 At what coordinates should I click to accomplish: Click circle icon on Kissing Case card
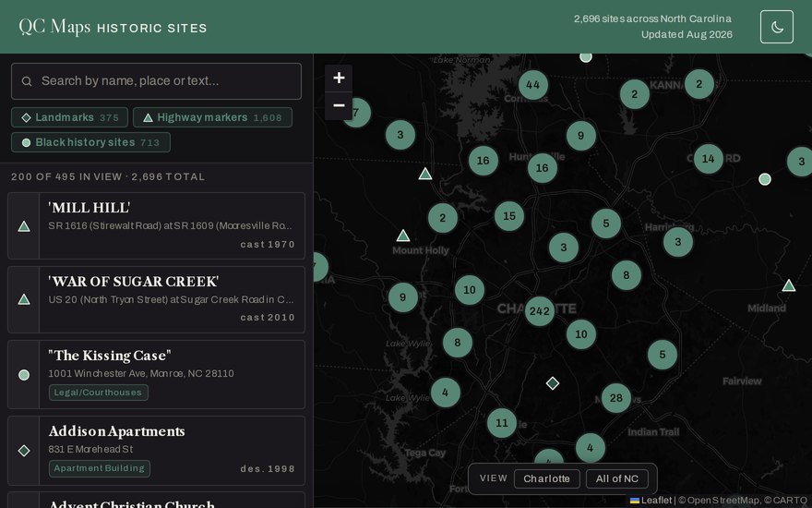pos(24,375)
